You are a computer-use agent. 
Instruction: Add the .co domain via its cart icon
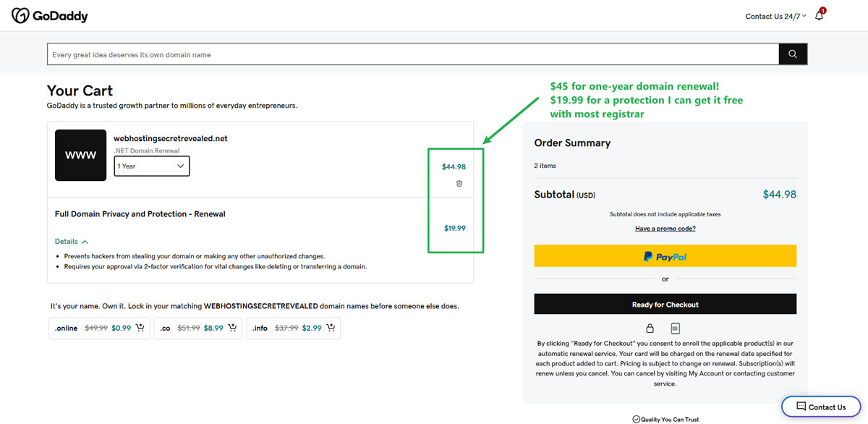point(231,328)
